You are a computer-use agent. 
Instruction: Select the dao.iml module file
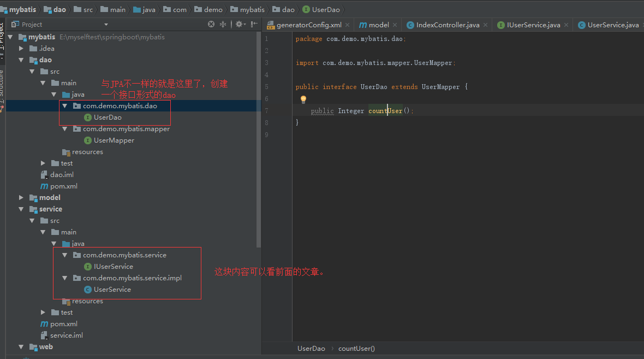pyautogui.click(x=57, y=175)
